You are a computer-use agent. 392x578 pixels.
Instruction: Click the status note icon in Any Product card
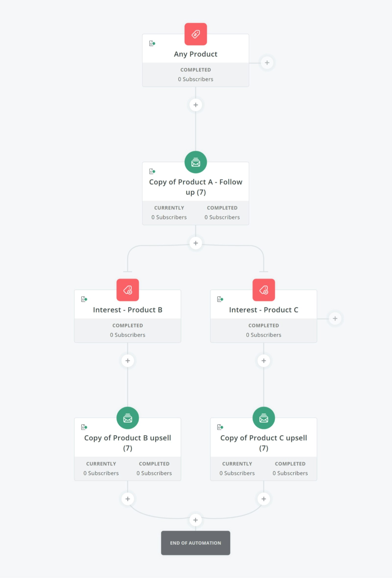(152, 44)
